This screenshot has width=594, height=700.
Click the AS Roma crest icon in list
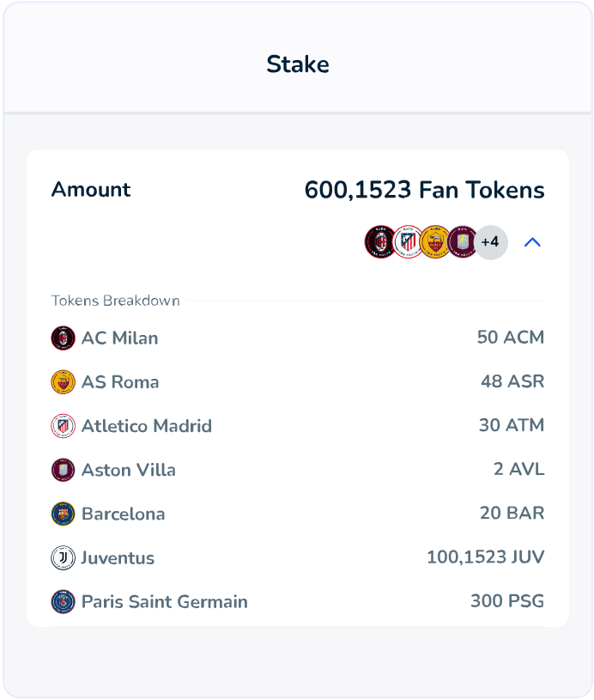(64, 381)
